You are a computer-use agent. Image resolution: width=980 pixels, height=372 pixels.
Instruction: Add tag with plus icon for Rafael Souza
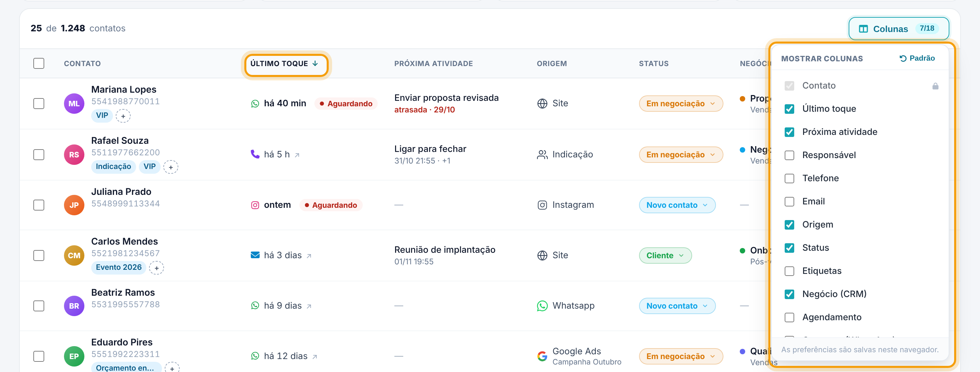click(171, 167)
